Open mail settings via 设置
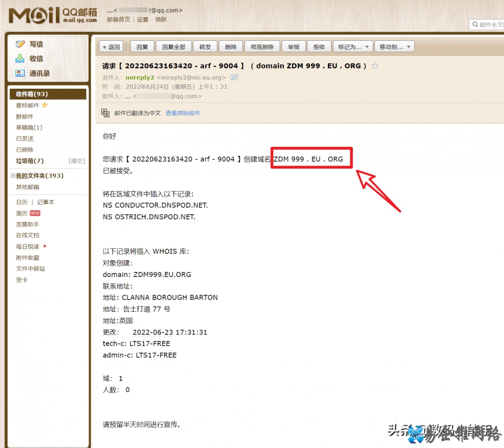 [x=142, y=19]
